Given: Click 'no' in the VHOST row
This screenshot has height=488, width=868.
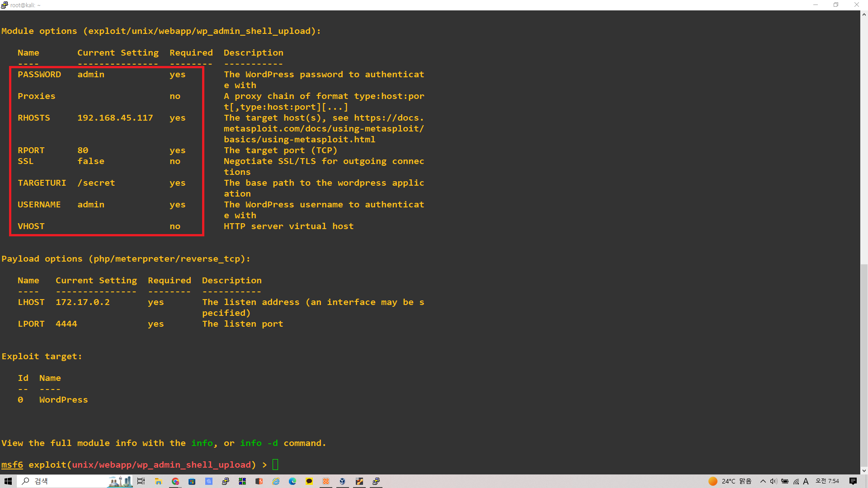Looking at the screenshot, I should coord(175,226).
